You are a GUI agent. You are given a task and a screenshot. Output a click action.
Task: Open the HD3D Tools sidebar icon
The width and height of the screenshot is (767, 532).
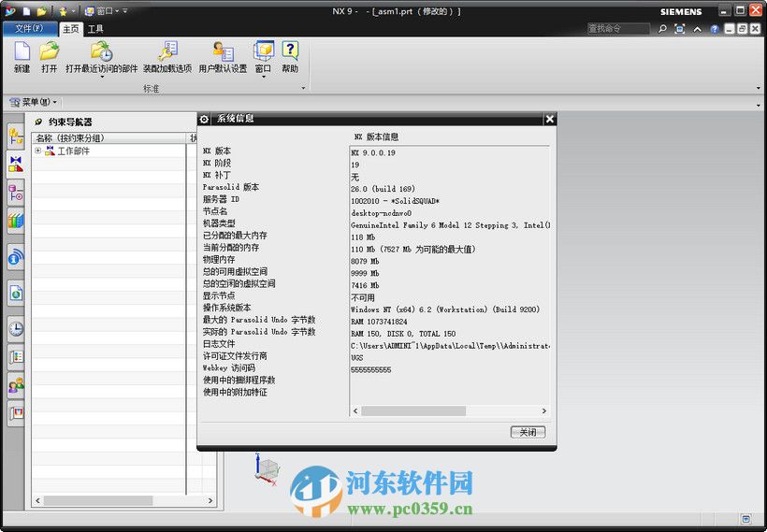tap(16, 257)
